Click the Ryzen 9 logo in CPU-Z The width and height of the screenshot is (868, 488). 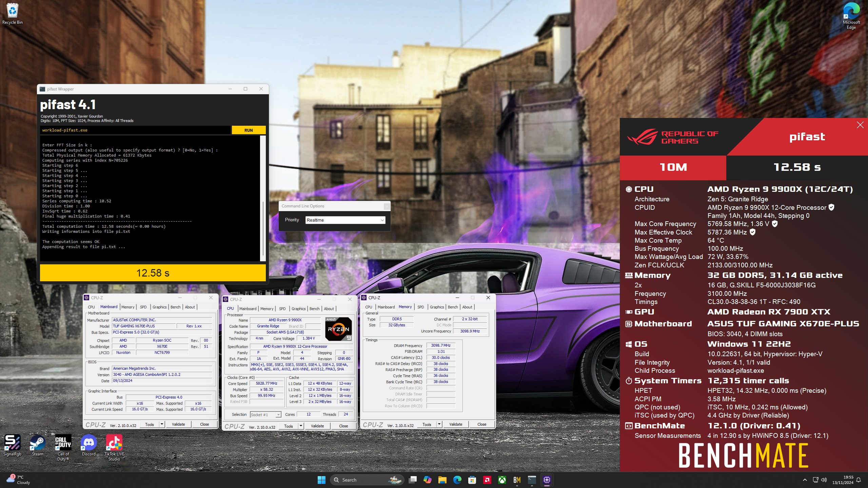[x=338, y=329]
